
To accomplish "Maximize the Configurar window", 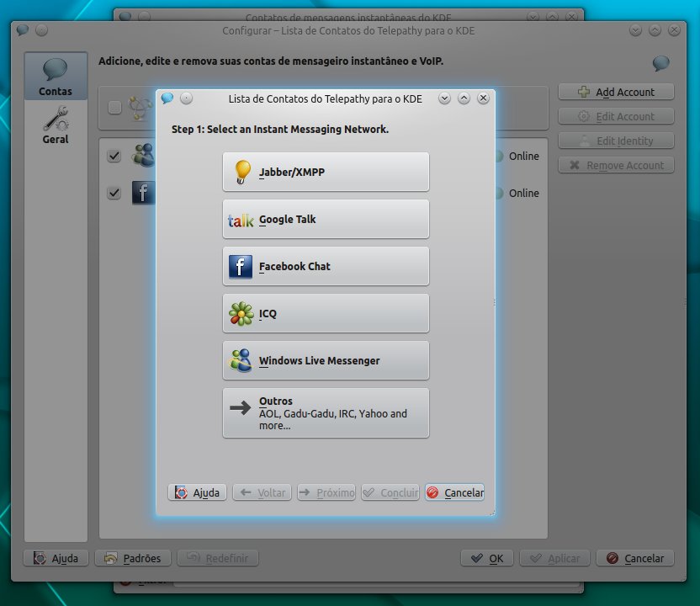I will [655, 30].
